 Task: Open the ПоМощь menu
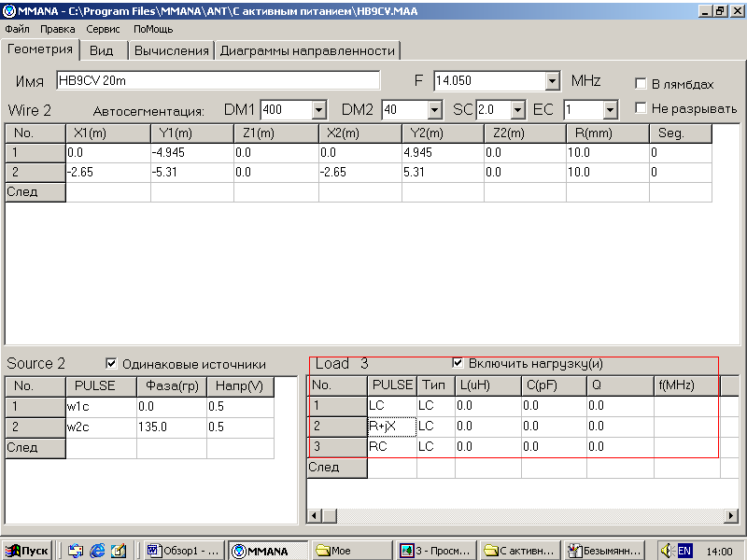click(x=153, y=29)
